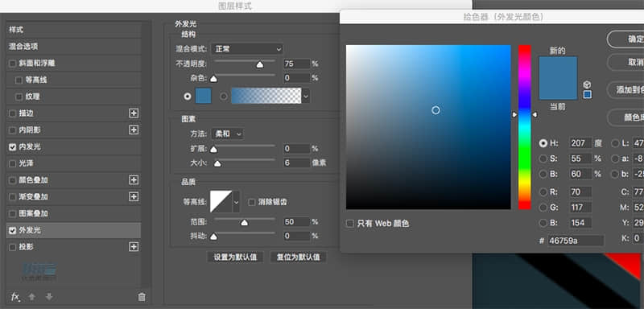Image resolution: width=644 pixels, height=309 pixels.
Task: Click the 复位为默认值 button
Action: [x=298, y=257]
